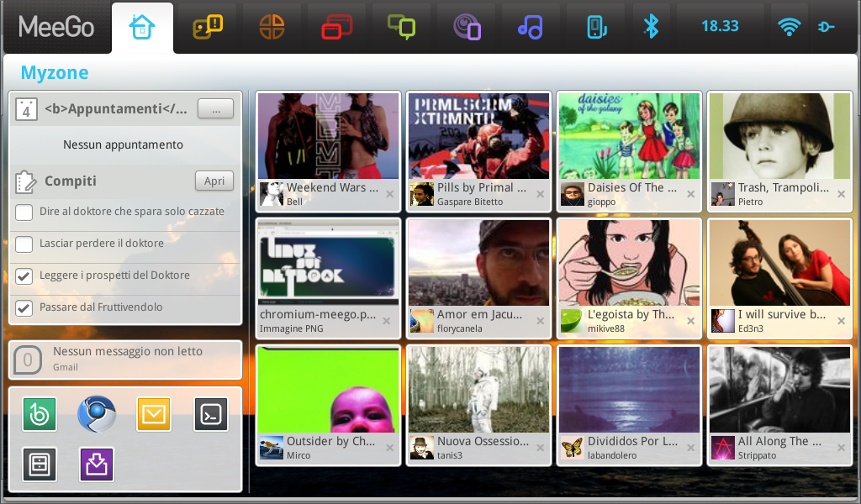Screen dimensions: 861x504
Task: Click Strippato's avatar icon
Action: click(x=722, y=448)
